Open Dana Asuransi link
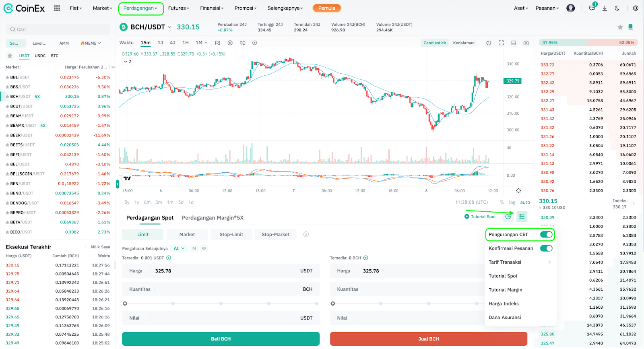This screenshot has width=644, height=349. coord(505,318)
